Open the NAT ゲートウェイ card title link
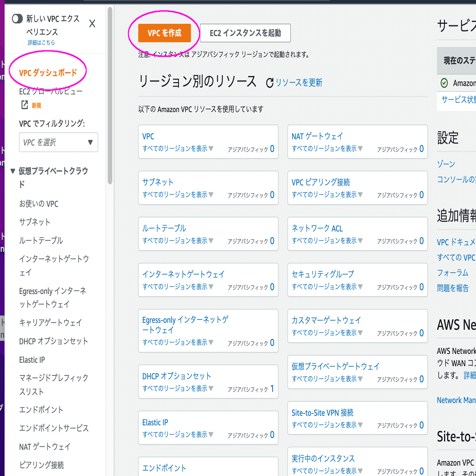This screenshot has height=476, width=476. pyautogui.click(x=317, y=136)
